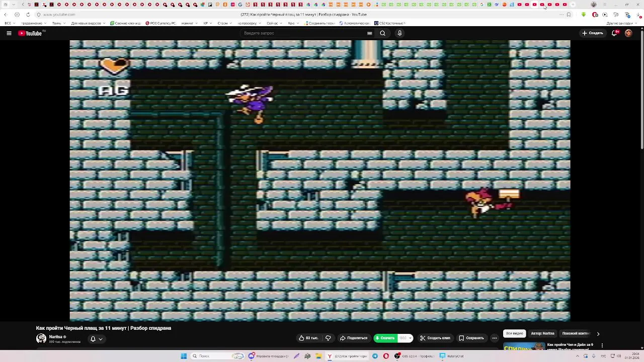Select the Похожий контент chip
This screenshot has height=362, width=644.
click(x=576, y=333)
